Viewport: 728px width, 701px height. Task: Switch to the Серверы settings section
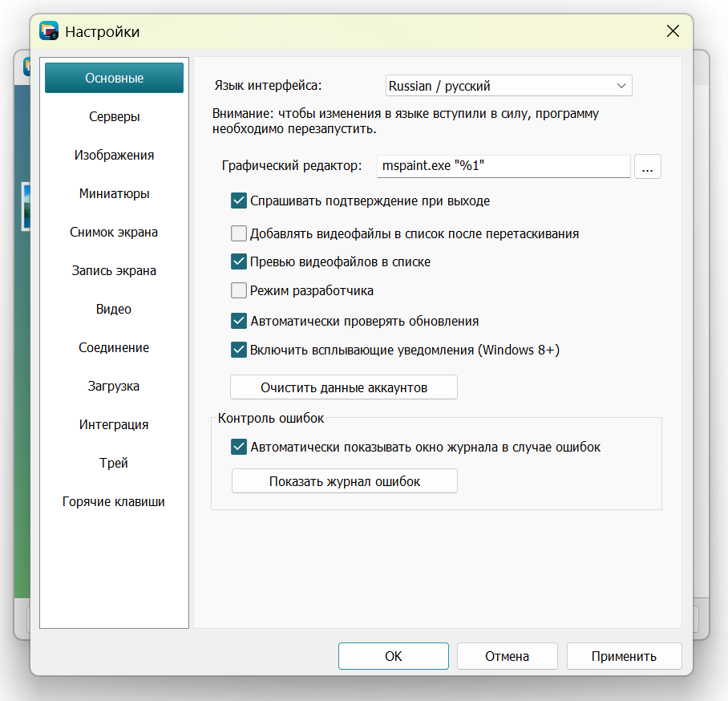(x=114, y=116)
